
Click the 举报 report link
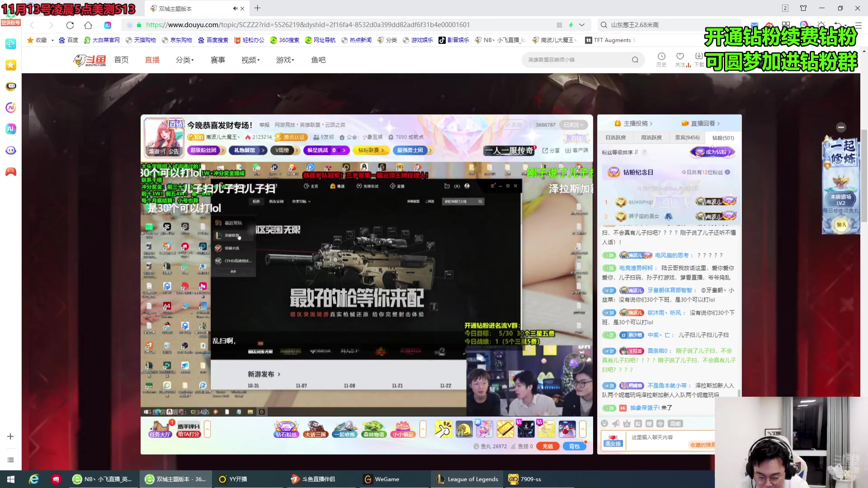tap(264, 125)
